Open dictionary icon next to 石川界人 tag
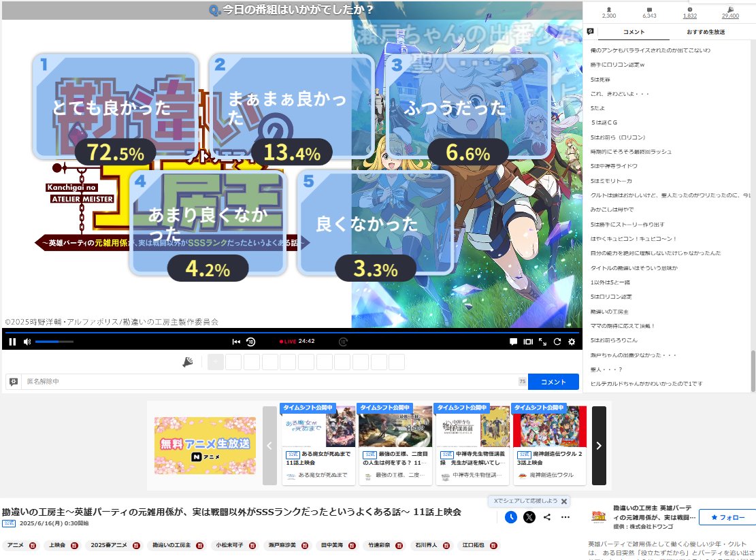Viewport: 756px width, 560px height. click(x=446, y=546)
